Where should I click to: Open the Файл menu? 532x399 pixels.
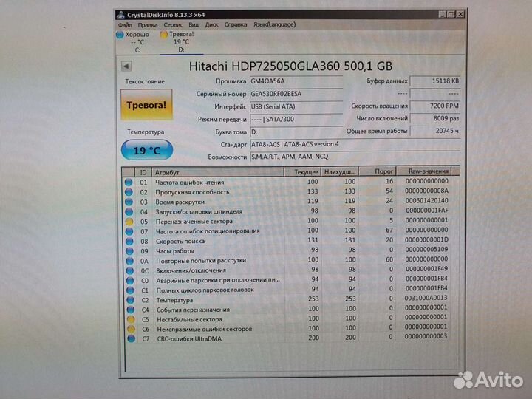pyautogui.click(x=125, y=25)
